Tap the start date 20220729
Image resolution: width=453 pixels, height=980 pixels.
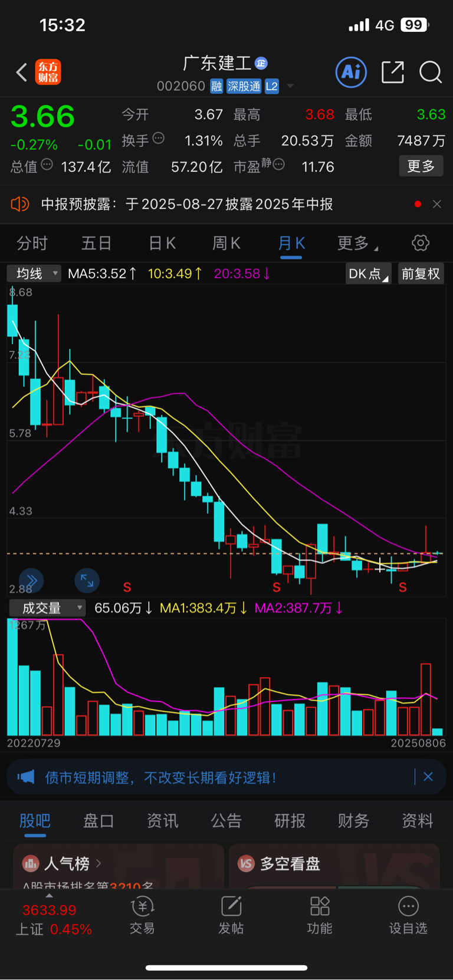pos(34,743)
